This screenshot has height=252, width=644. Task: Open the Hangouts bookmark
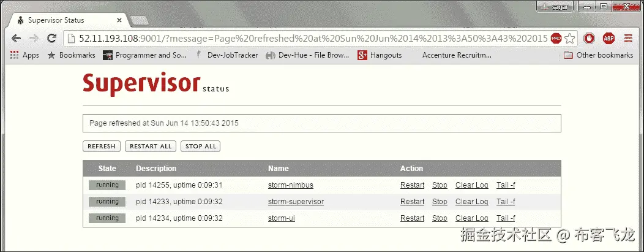[380, 55]
